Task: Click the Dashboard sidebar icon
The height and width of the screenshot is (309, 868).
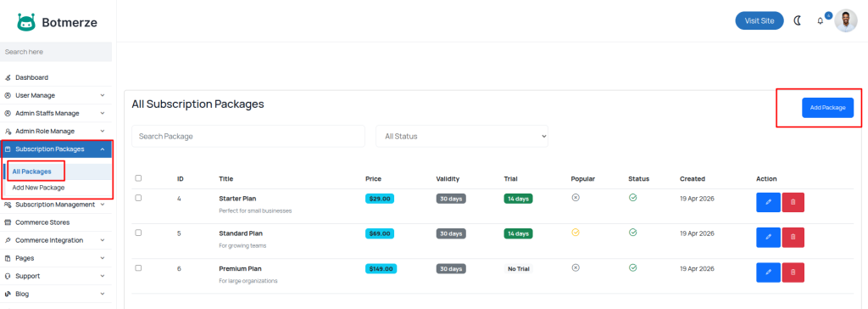Action: tap(8, 77)
